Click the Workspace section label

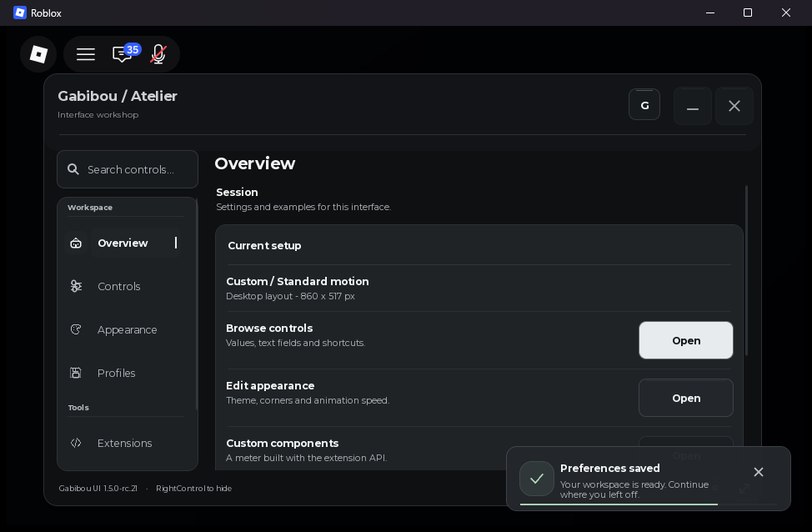(x=89, y=207)
